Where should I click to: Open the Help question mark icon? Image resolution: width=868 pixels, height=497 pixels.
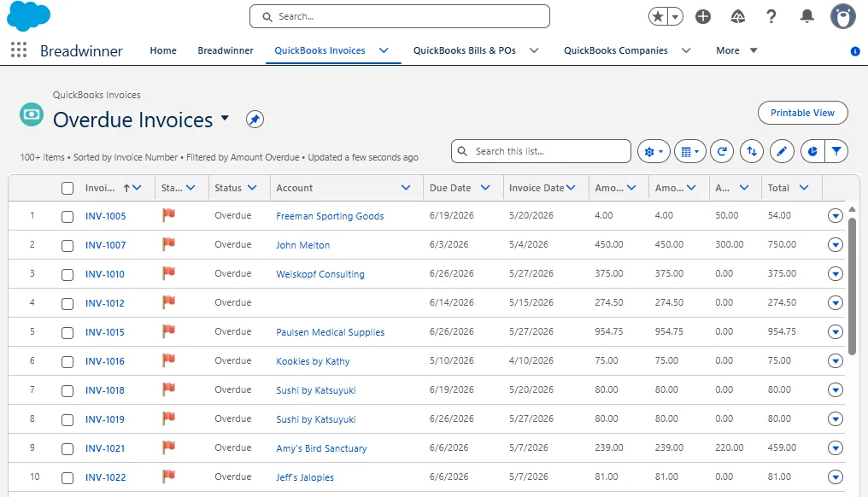(x=771, y=16)
